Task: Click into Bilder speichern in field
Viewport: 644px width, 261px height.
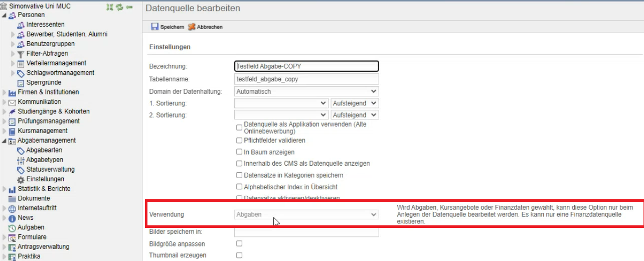Action: click(x=306, y=232)
